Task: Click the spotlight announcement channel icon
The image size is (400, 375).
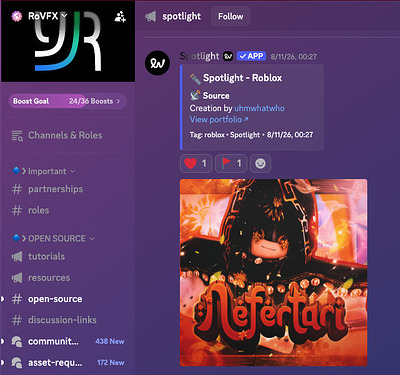Action: coord(151,16)
